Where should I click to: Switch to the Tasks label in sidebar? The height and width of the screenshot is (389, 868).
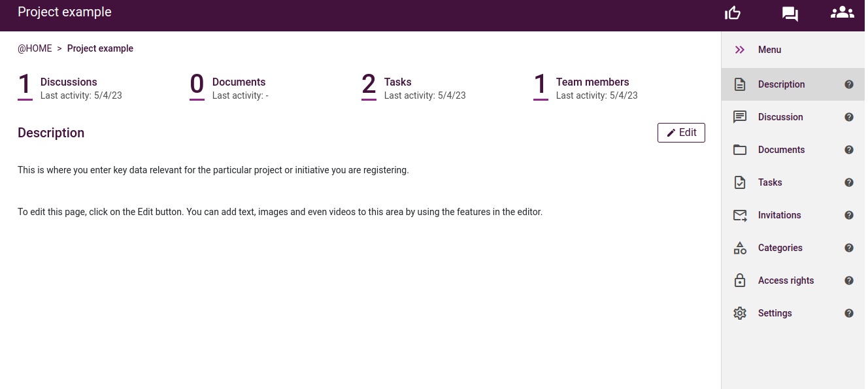point(770,182)
